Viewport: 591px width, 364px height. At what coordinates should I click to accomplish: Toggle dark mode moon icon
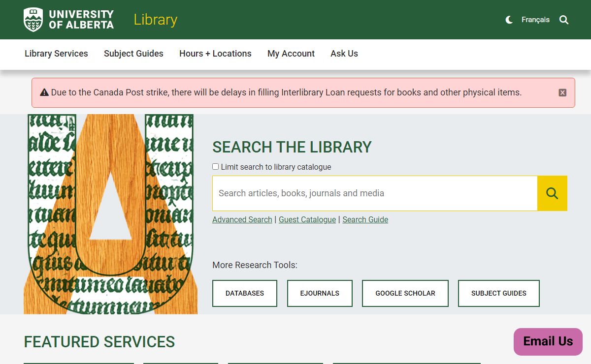(x=509, y=20)
